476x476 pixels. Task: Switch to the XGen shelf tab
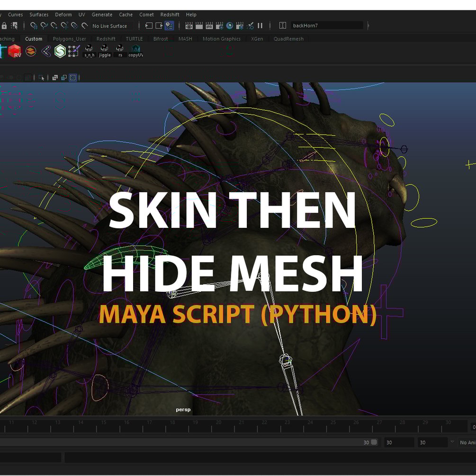tap(257, 39)
